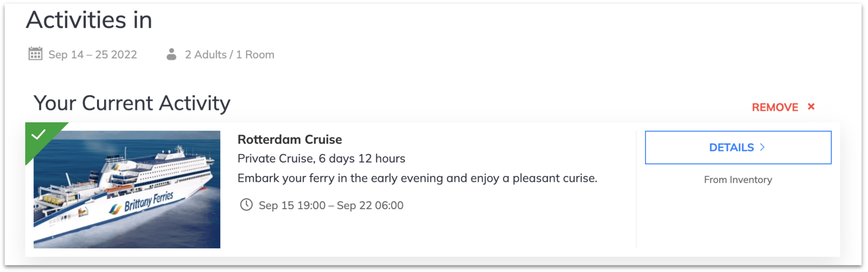This screenshot has height=272, width=868.
Task: Click Private Cruise, 6 days 12 hours text
Action: [321, 159]
